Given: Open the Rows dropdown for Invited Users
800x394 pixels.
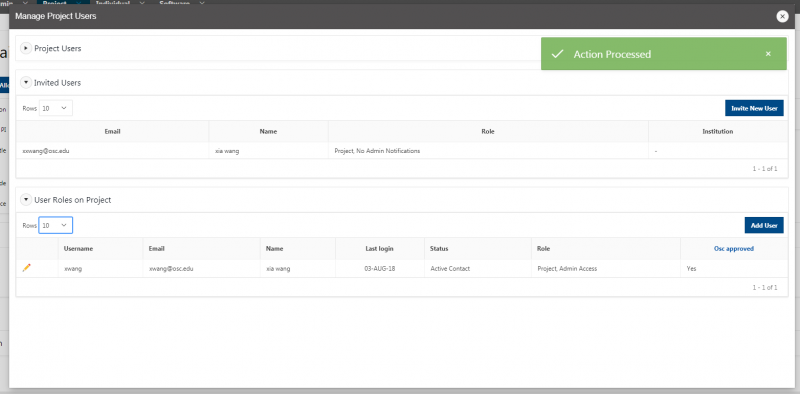Looking at the screenshot, I should point(56,108).
